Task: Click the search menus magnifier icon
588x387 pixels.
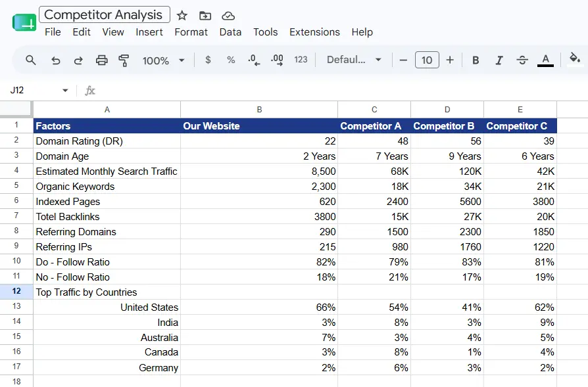Action: (x=31, y=60)
